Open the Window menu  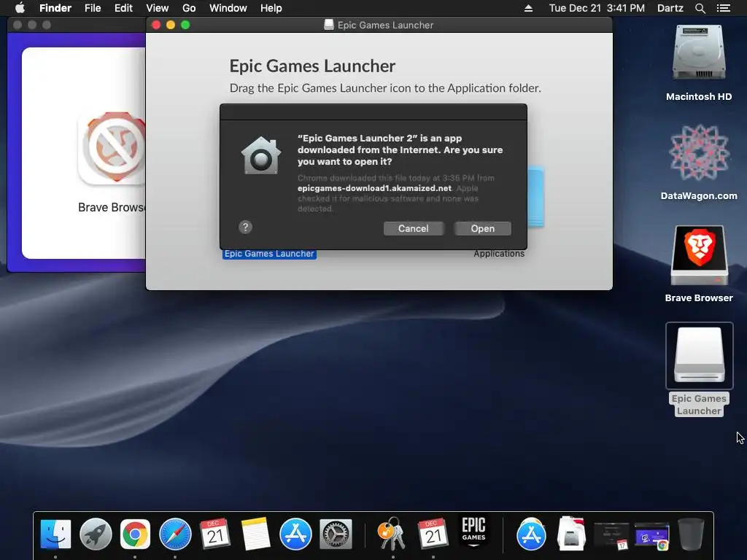pos(228,8)
